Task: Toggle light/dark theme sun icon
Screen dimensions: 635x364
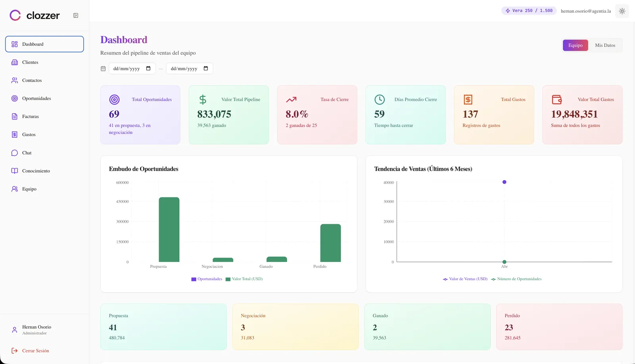Action: click(622, 11)
